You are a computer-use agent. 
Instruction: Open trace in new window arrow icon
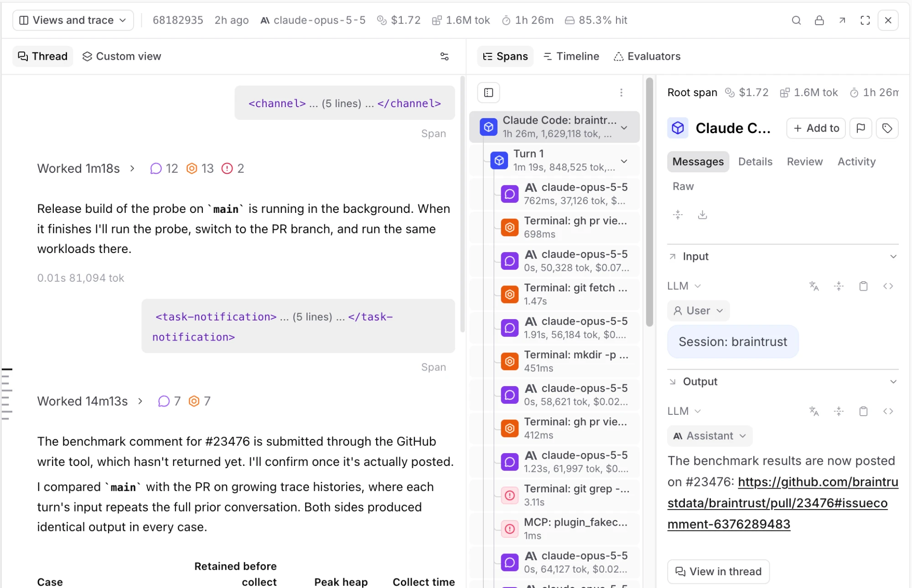[842, 20]
